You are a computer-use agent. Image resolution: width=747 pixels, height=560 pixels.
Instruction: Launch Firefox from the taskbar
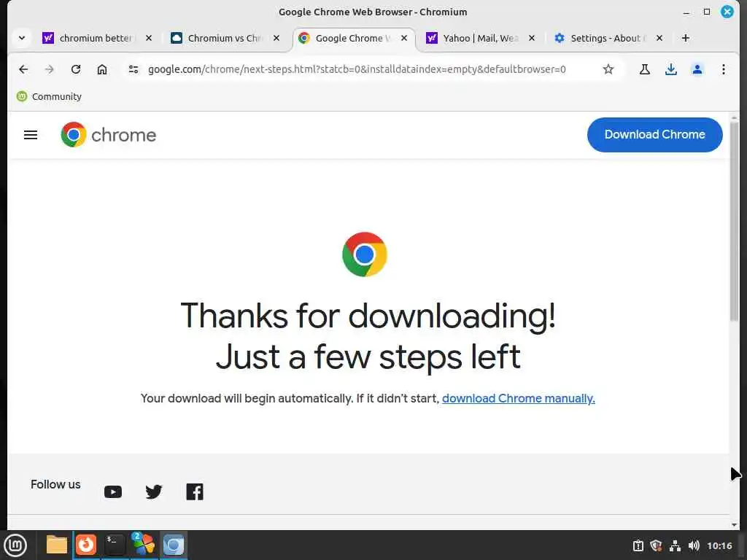(86, 545)
